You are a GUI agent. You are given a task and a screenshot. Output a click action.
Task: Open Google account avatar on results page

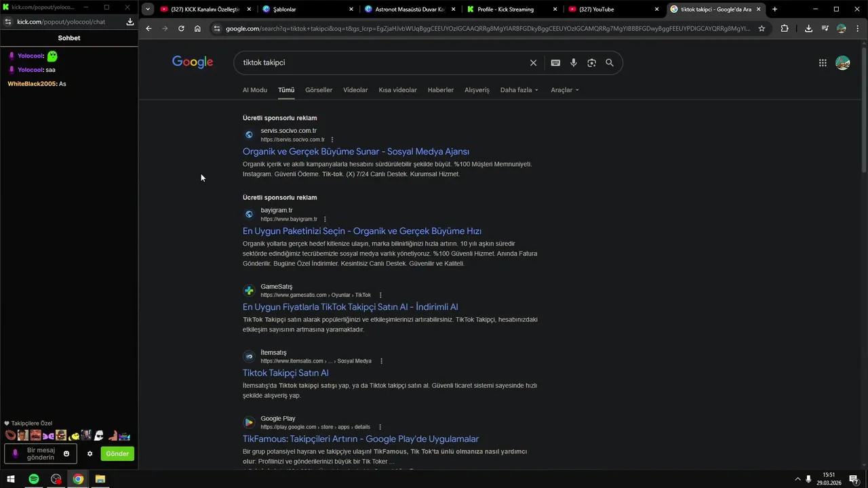(x=843, y=63)
